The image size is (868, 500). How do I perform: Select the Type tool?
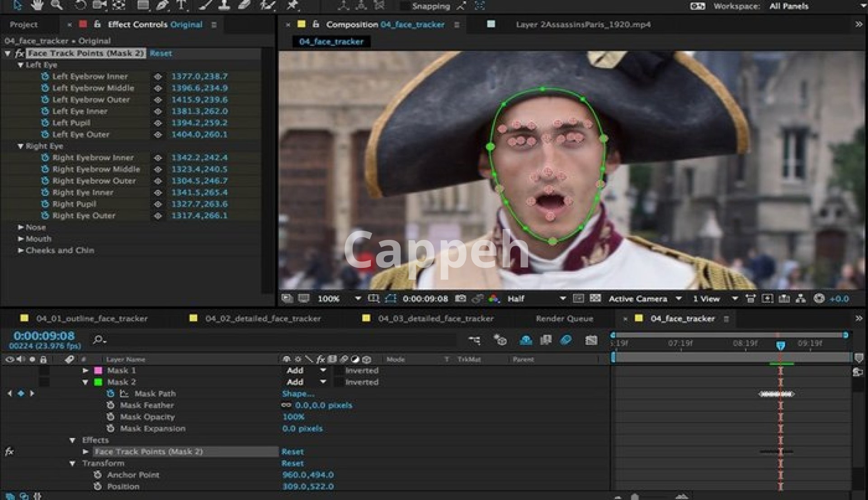[181, 5]
